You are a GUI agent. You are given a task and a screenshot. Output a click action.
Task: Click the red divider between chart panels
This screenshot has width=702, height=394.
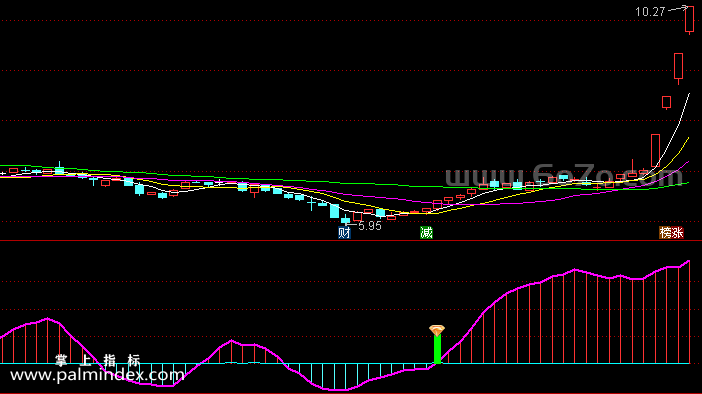point(351,241)
